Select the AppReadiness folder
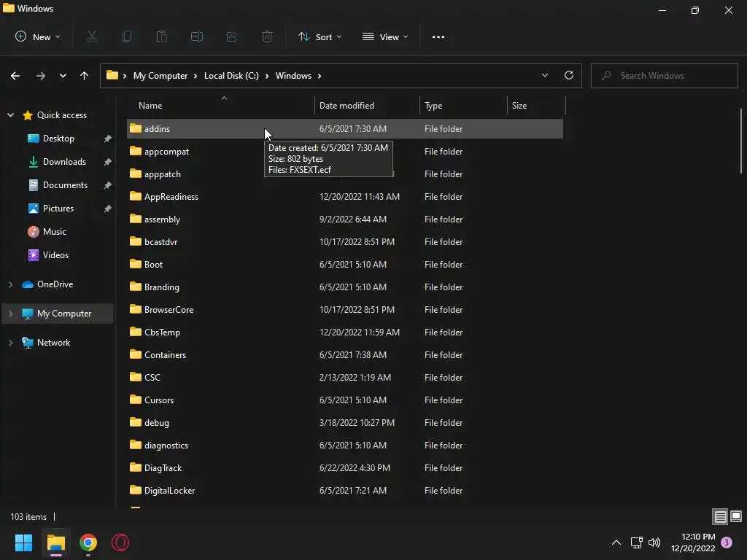 [345, 197]
